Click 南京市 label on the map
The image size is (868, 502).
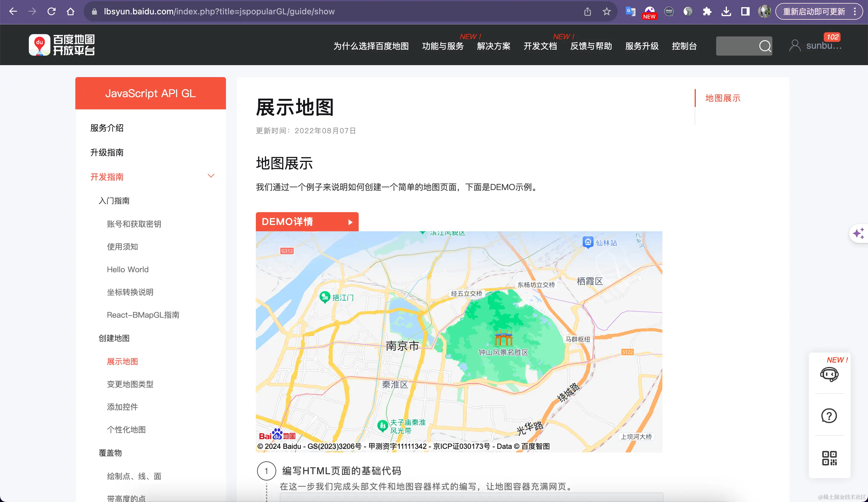pos(402,345)
